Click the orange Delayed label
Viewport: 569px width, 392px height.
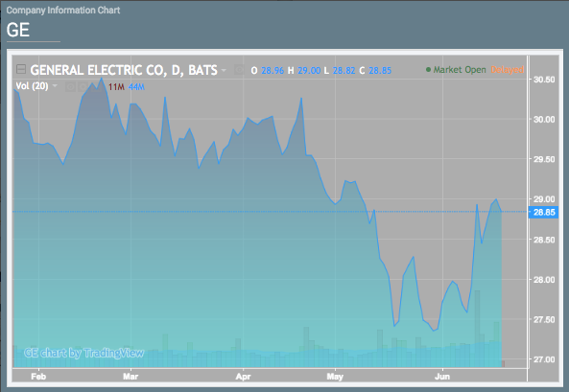pyautogui.click(x=507, y=70)
